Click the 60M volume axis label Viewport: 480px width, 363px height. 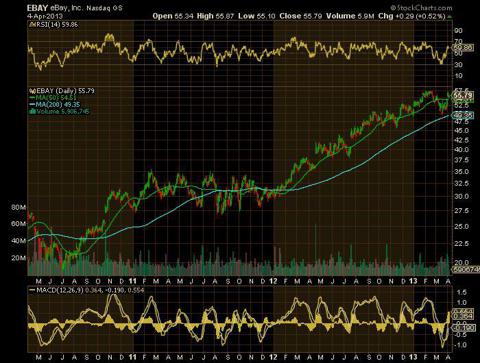(x=18, y=224)
